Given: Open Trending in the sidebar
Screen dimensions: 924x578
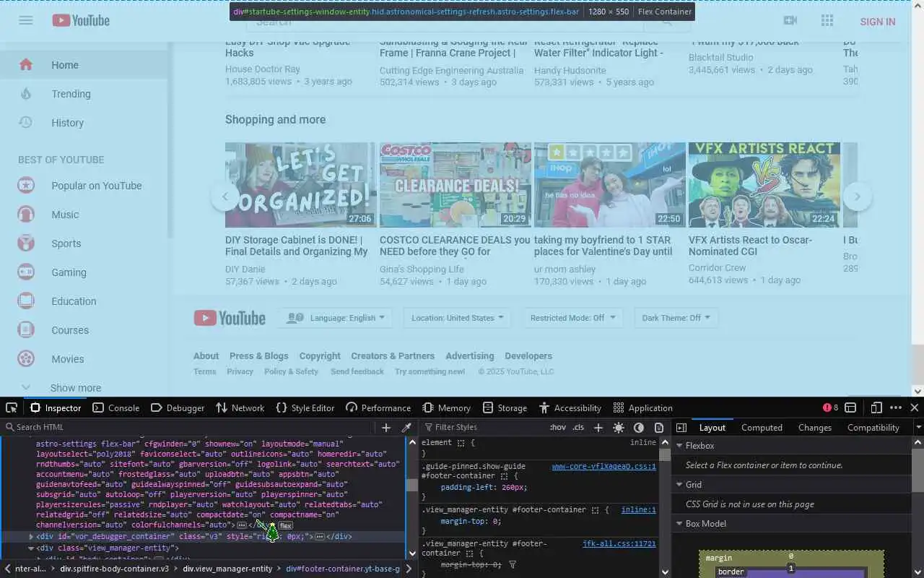Looking at the screenshot, I should point(84,94).
